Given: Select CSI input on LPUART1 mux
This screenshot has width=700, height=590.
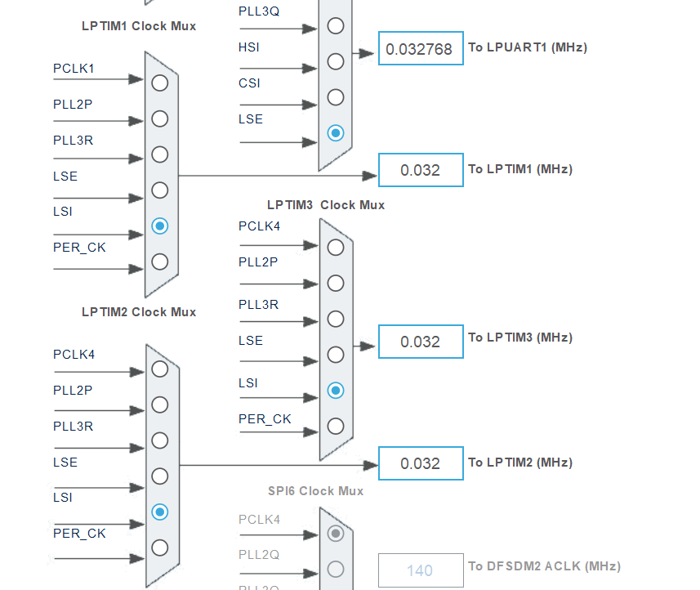Looking at the screenshot, I should pos(335,96).
